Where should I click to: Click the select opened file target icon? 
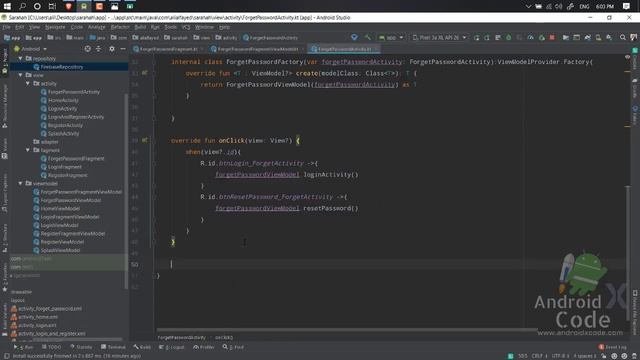tap(87, 49)
